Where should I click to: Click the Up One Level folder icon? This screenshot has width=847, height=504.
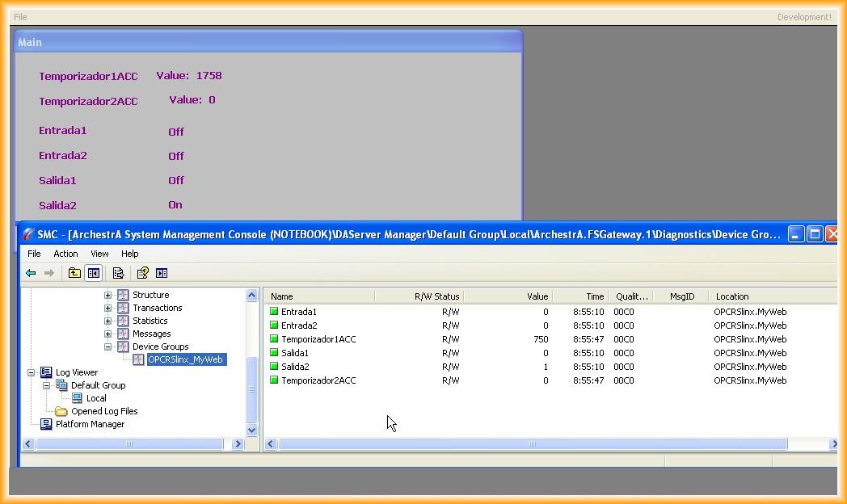pos(74,273)
